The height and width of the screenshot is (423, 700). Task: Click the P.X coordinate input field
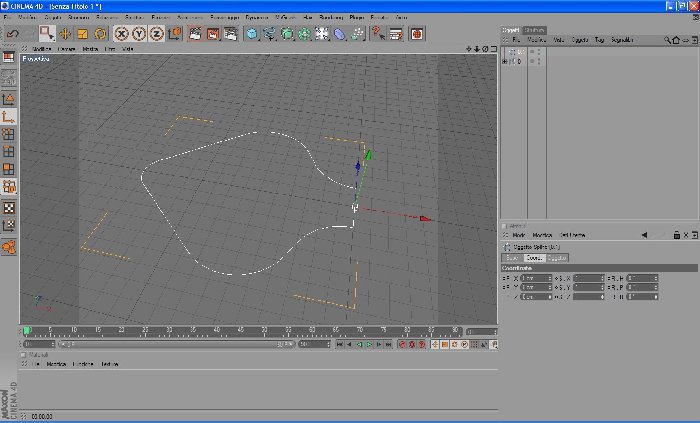coord(536,278)
